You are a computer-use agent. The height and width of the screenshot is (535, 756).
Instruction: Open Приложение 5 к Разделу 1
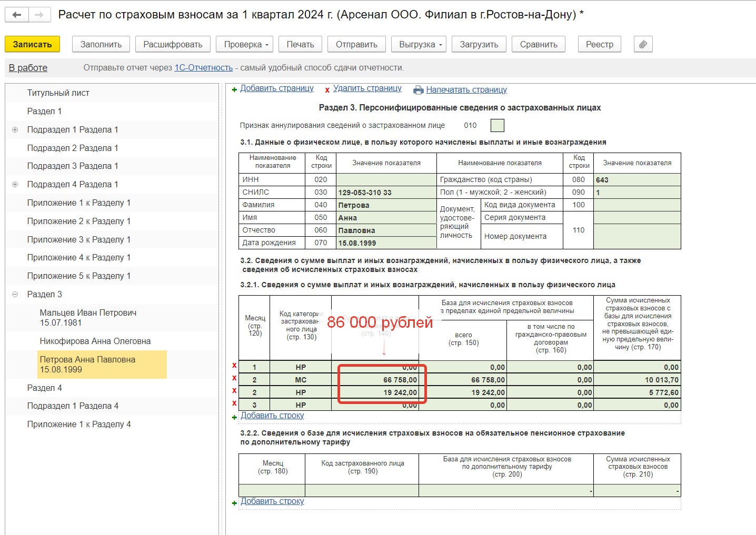click(x=79, y=276)
